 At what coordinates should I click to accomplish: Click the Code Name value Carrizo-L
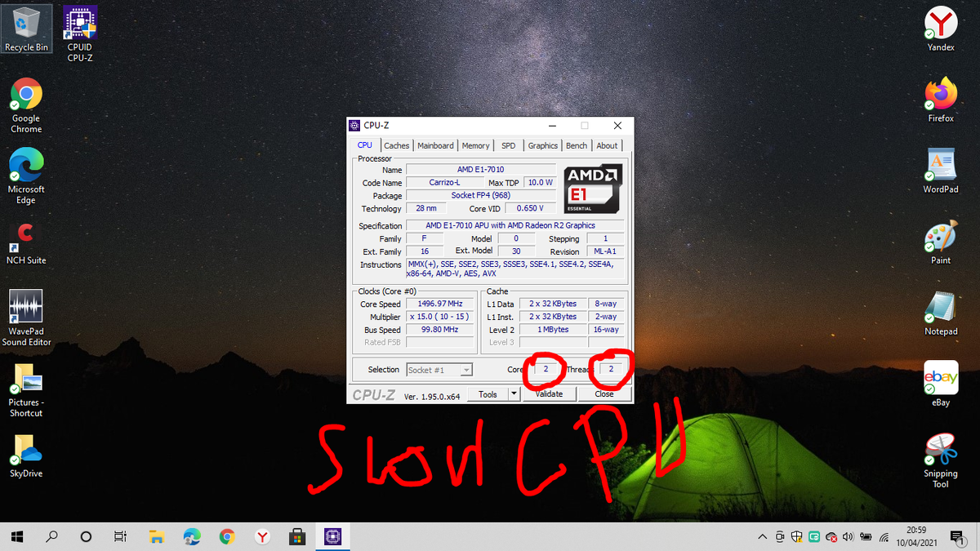(x=444, y=183)
